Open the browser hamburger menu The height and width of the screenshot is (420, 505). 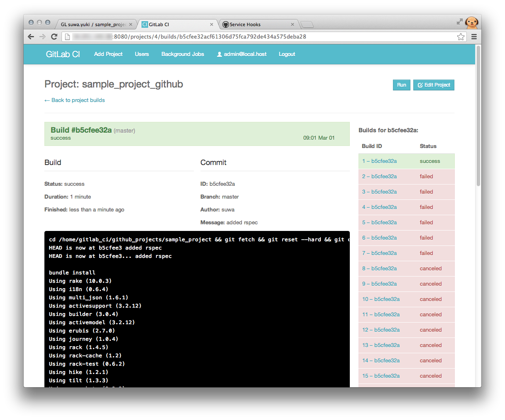[474, 36]
